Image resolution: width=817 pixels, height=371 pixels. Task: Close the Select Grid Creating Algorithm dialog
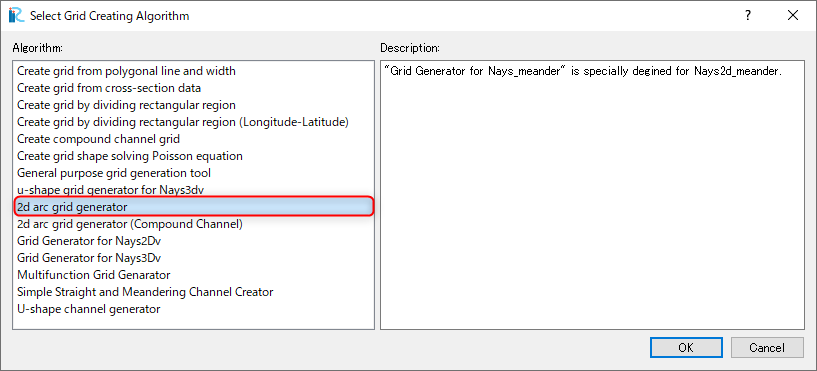tap(793, 16)
